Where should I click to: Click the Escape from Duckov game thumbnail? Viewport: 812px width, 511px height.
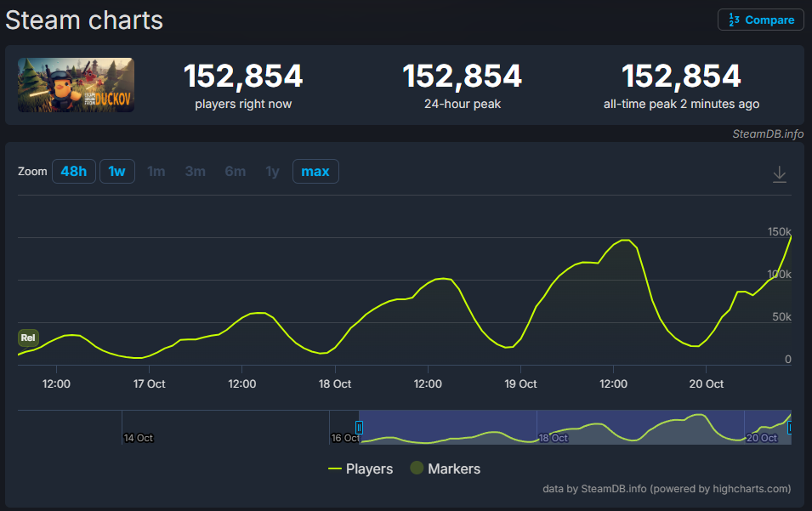click(76, 85)
